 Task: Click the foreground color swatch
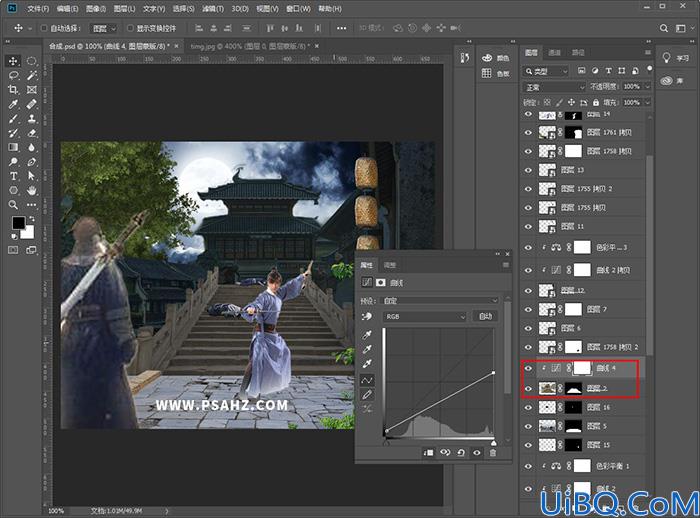tap(18, 222)
